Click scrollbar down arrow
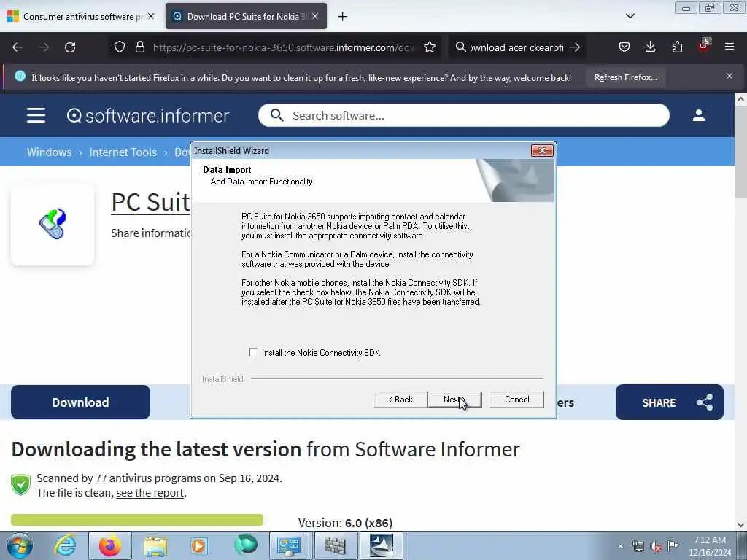The height and width of the screenshot is (560, 747). [740, 525]
